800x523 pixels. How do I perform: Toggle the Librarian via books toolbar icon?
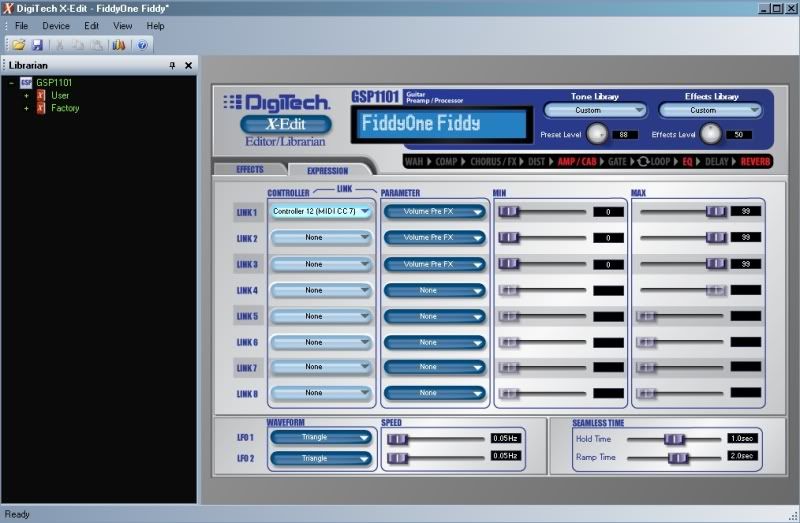click(x=119, y=45)
